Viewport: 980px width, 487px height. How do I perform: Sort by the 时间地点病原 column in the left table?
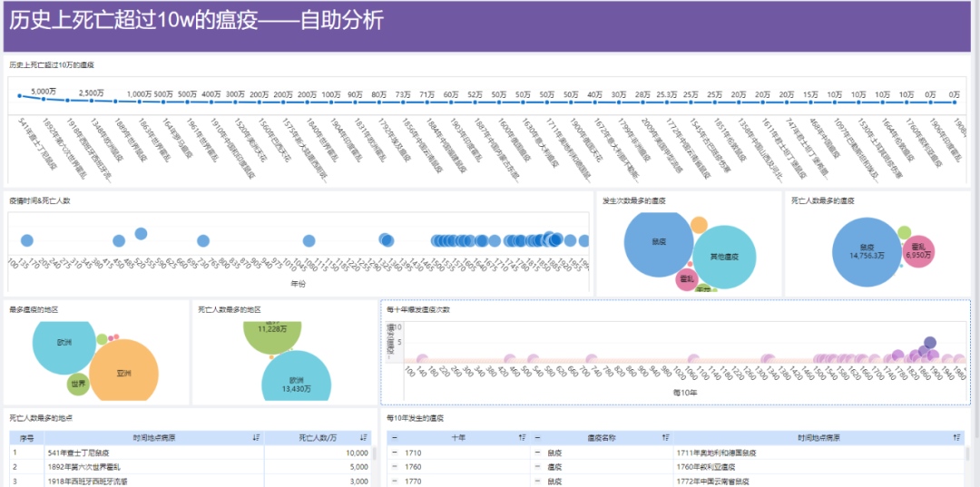(257, 438)
